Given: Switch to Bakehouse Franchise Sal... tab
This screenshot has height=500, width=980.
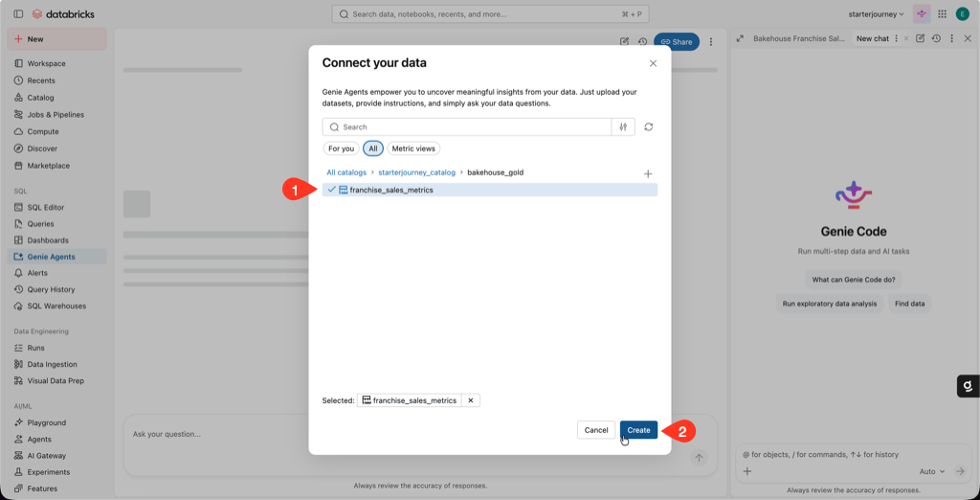Looking at the screenshot, I should point(798,38).
